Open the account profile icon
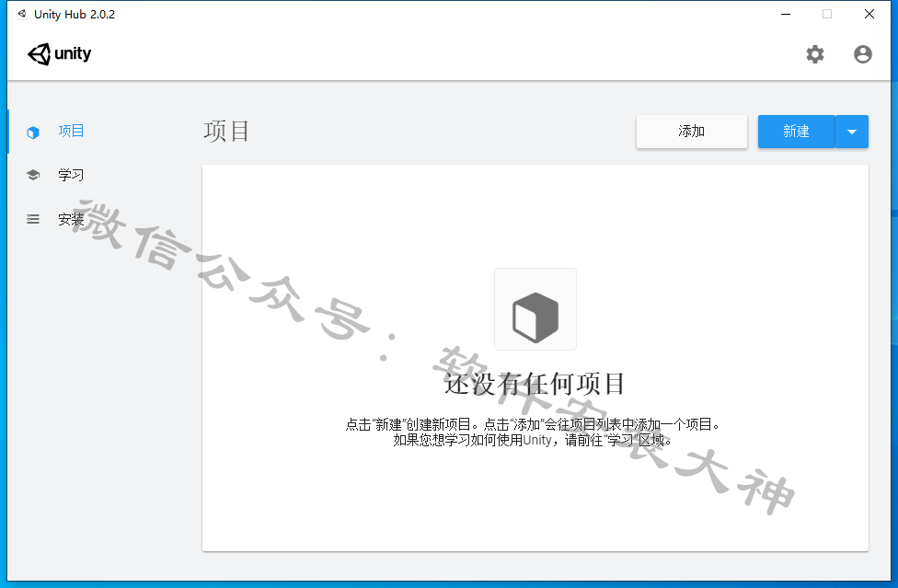 tap(862, 54)
